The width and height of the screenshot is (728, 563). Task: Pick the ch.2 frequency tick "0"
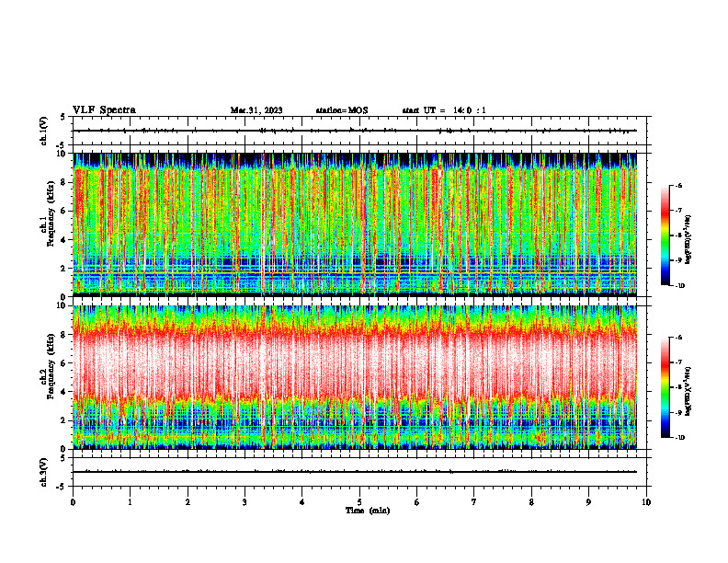click(x=63, y=449)
